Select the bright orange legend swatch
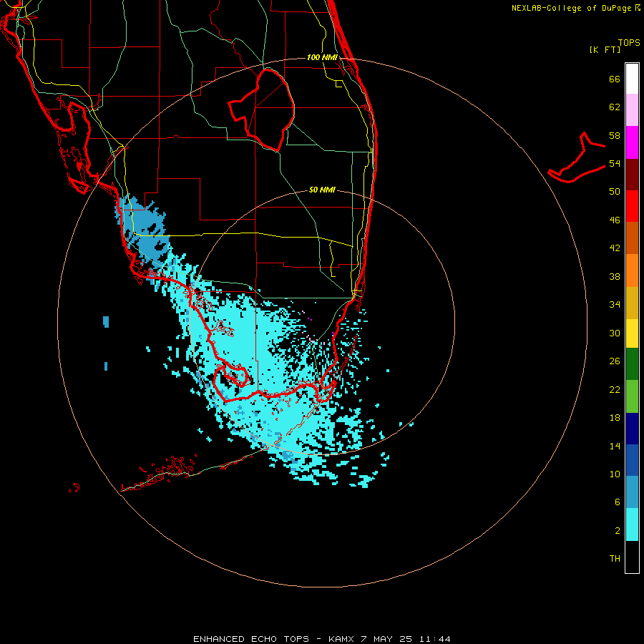This screenshot has height=644, width=644. (632, 270)
